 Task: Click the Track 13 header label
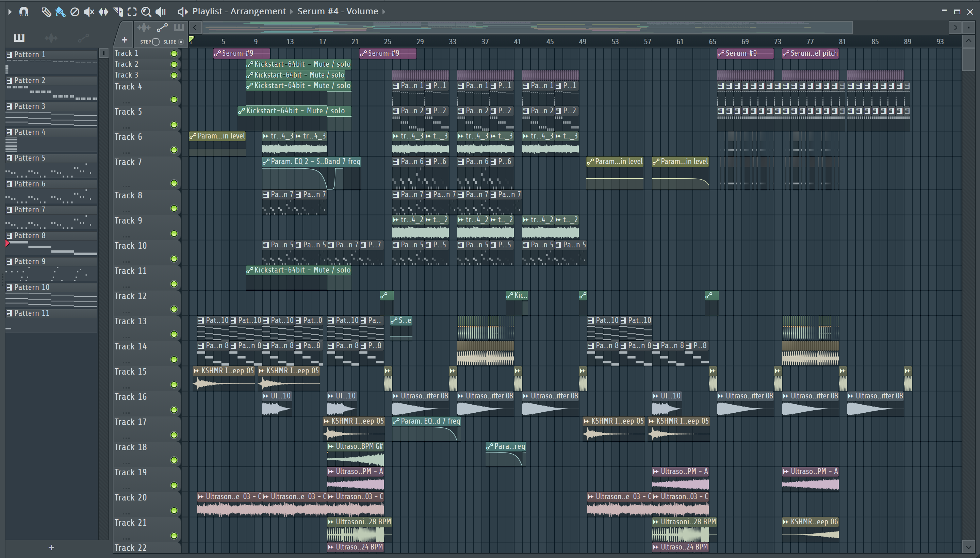pos(131,321)
